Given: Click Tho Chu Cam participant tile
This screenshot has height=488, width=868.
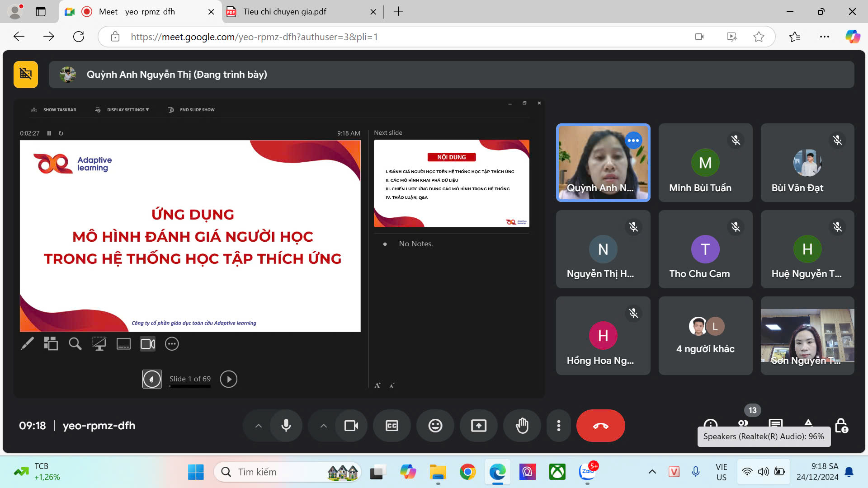Looking at the screenshot, I should point(705,249).
